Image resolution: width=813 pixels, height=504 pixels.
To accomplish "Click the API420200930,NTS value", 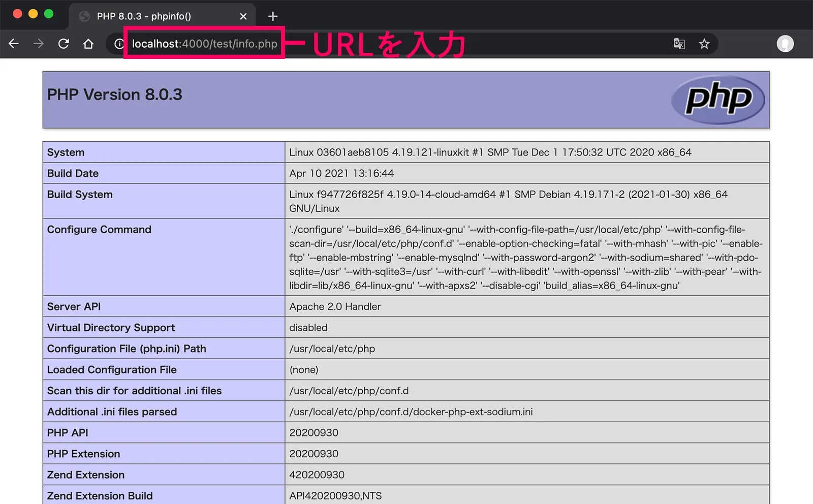I will point(335,496).
